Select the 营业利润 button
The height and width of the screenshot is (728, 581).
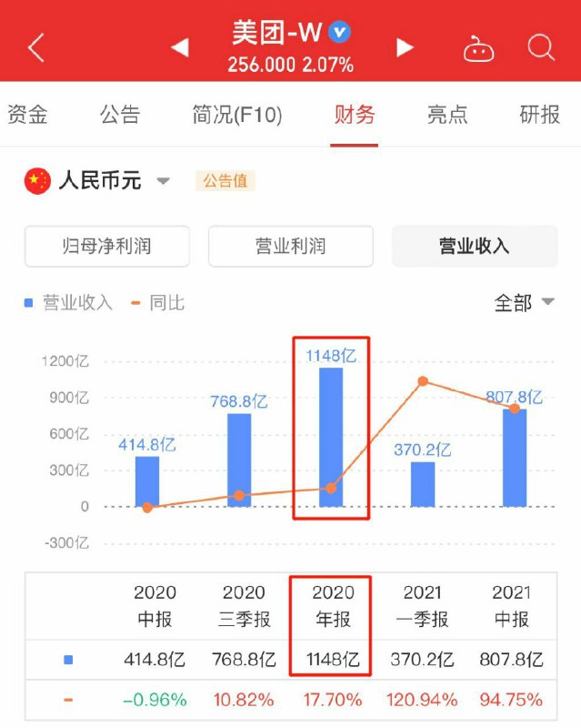[x=291, y=246]
